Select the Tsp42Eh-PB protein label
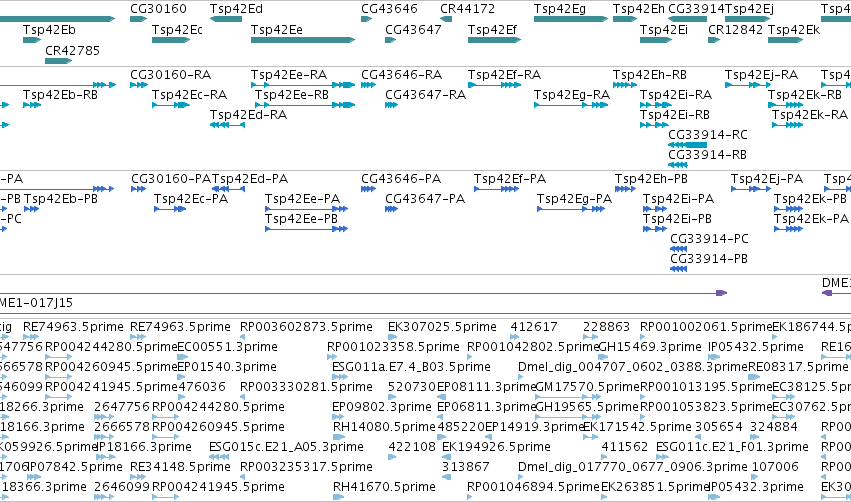Viewport: 851px width, 502px height. 651,179
